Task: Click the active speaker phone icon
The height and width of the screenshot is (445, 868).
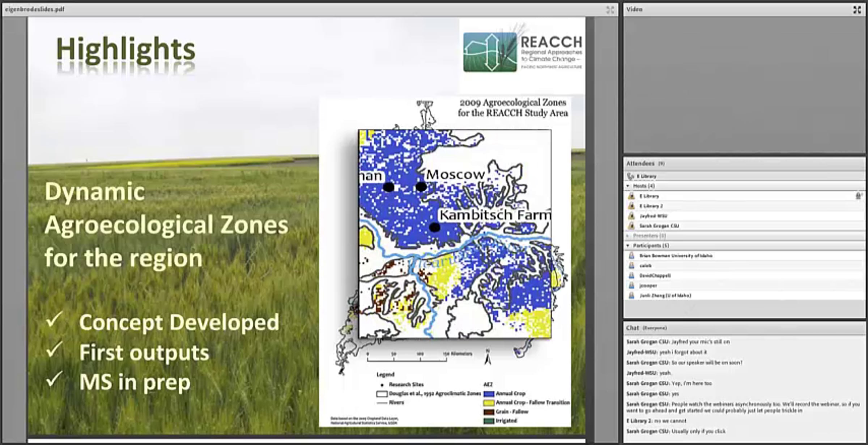Action: coord(631,176)
